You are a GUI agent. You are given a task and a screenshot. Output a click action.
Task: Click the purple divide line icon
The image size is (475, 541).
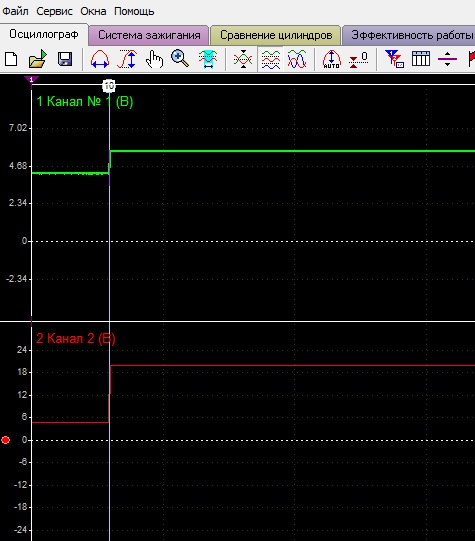click(x=447, y=59)
